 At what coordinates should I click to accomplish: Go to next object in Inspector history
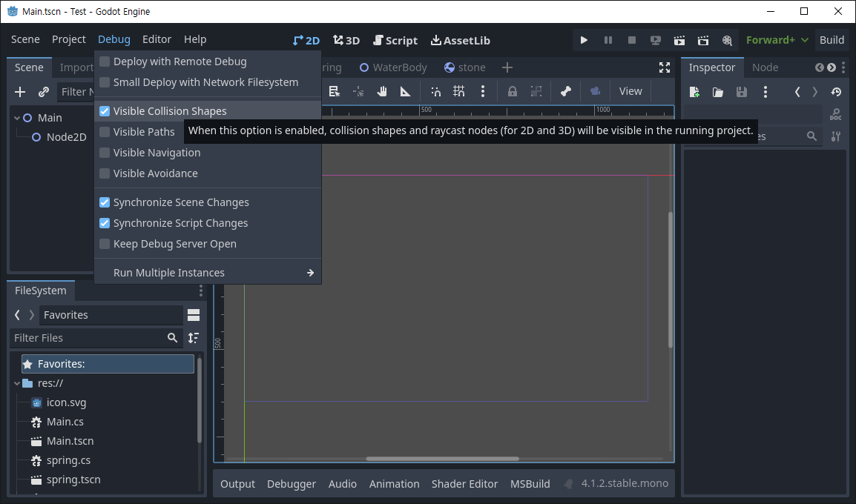(815, 92)
